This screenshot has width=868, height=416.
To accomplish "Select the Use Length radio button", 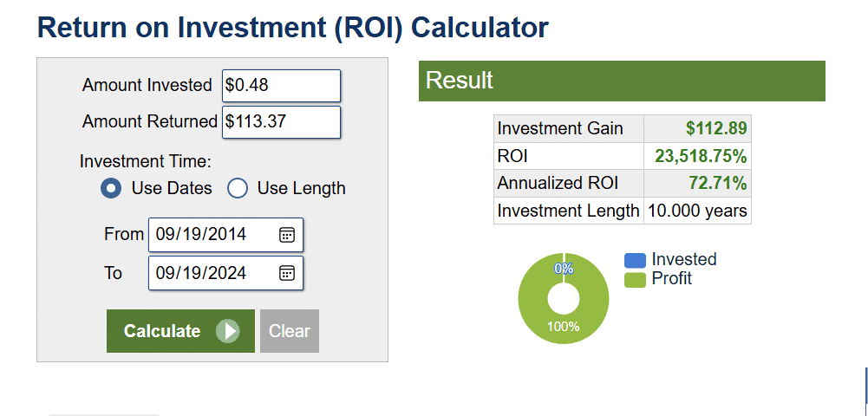I will point(238,188).
